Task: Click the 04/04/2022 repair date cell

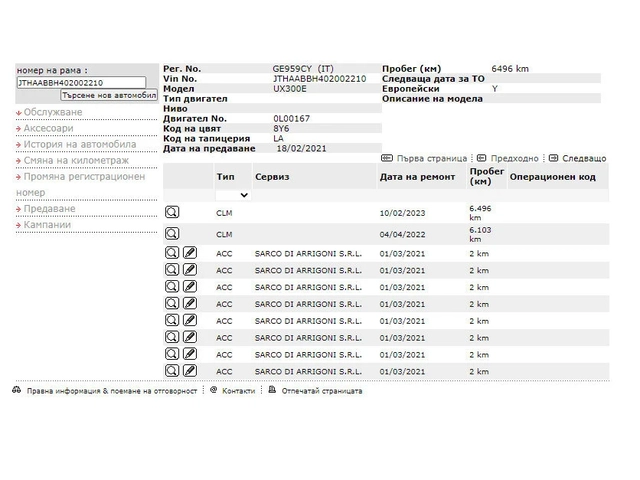Action: 402,234
